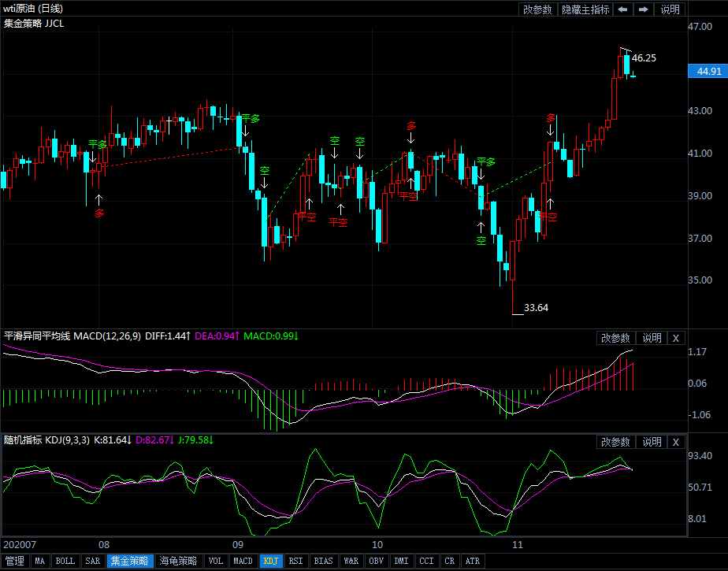This screenshot has width=728, height=571.
Task: Click the K:81.64 value
Action: pos(113,440)
